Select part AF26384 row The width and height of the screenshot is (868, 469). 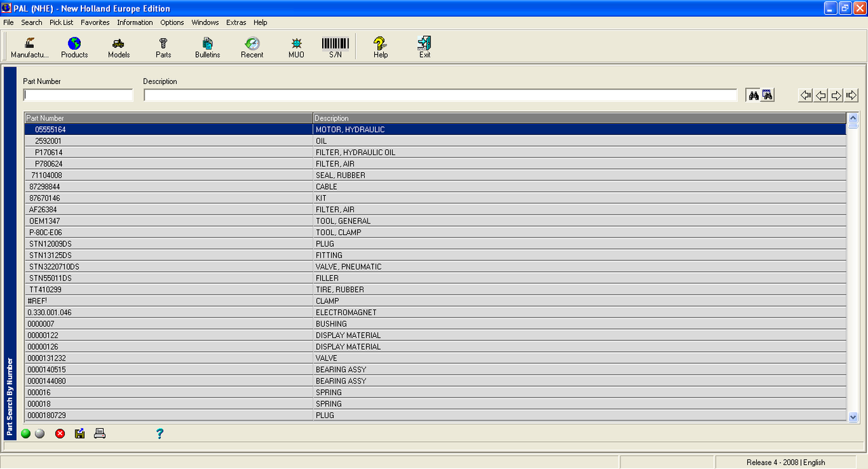coord(435,210)
